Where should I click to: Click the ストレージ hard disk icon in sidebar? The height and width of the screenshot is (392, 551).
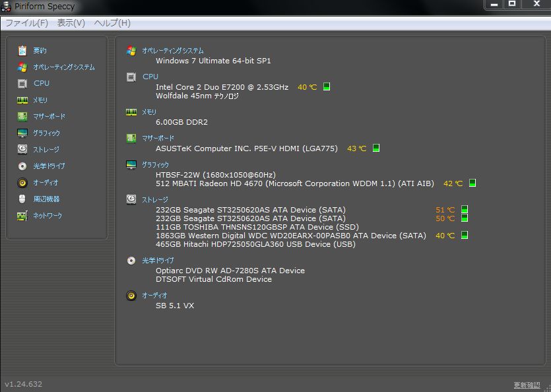tap(22, 149)
